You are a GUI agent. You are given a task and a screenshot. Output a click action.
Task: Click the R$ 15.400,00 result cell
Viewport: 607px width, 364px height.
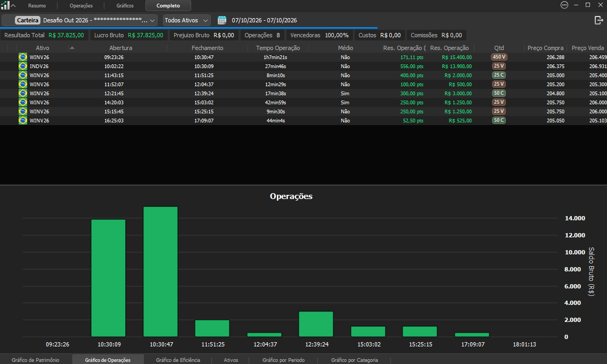coord(457,57)
